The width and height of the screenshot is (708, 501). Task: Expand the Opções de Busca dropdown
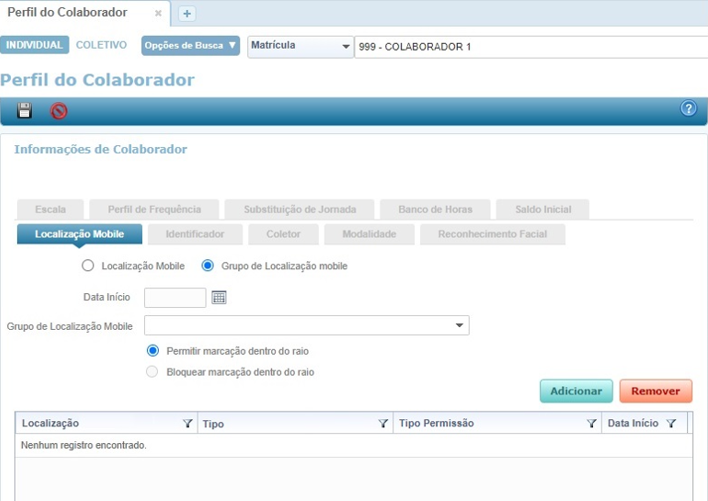pyautogui.click(x=190, y=45)
